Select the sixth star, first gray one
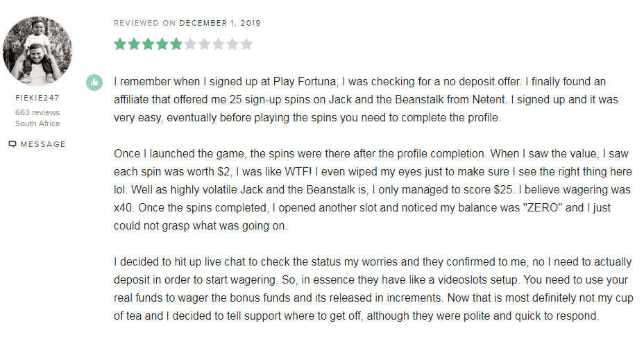 (x=190, y=44)
